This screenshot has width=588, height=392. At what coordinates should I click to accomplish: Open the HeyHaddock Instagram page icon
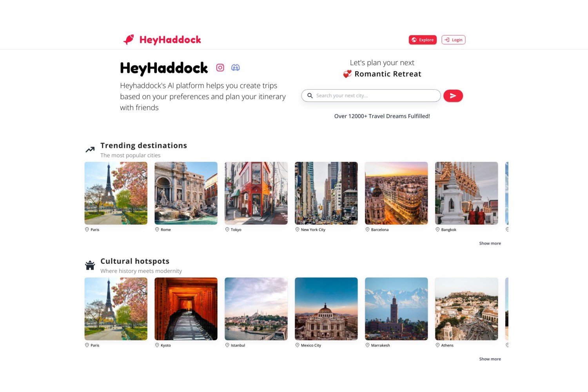click(x=220, y=68)
